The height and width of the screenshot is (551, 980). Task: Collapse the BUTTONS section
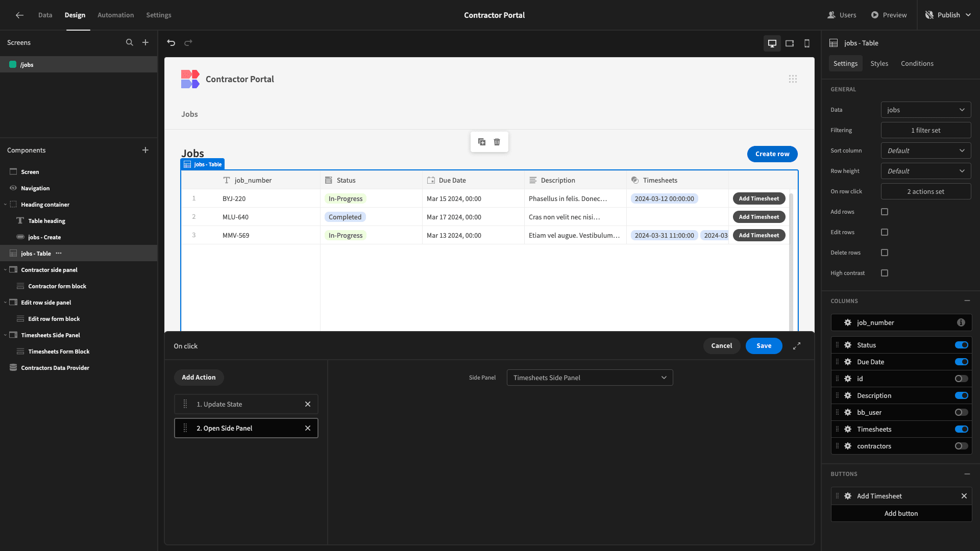[967, 474]
